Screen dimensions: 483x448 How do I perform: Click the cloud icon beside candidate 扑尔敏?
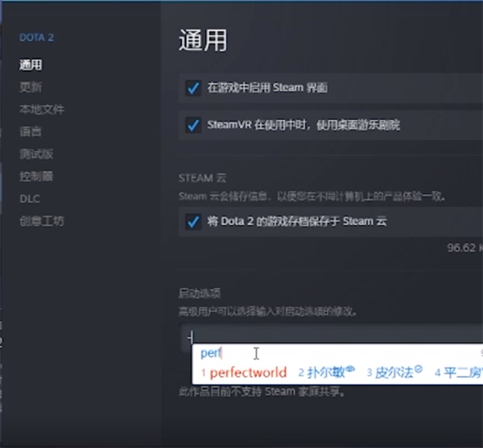tap(351, 369)
